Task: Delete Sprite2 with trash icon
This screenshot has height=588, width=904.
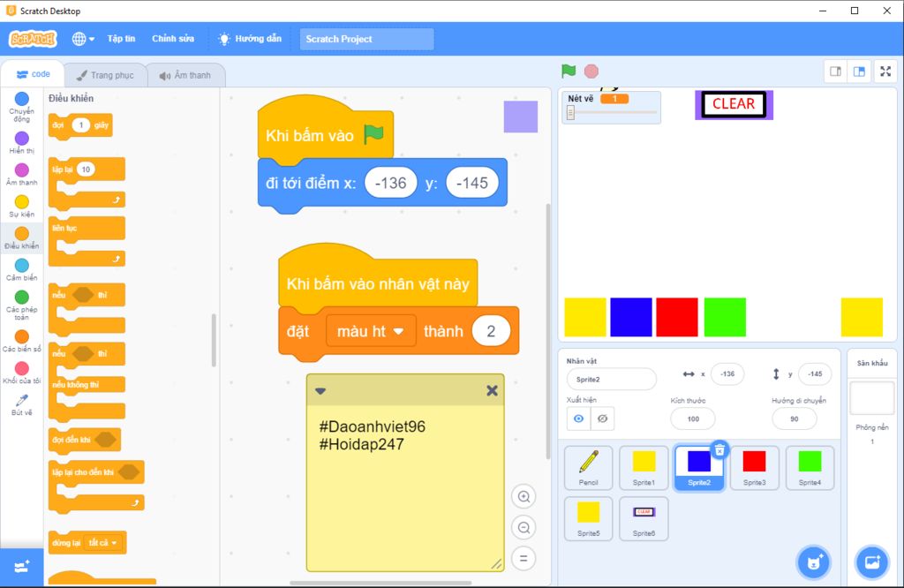Action: tap(719, 449)
